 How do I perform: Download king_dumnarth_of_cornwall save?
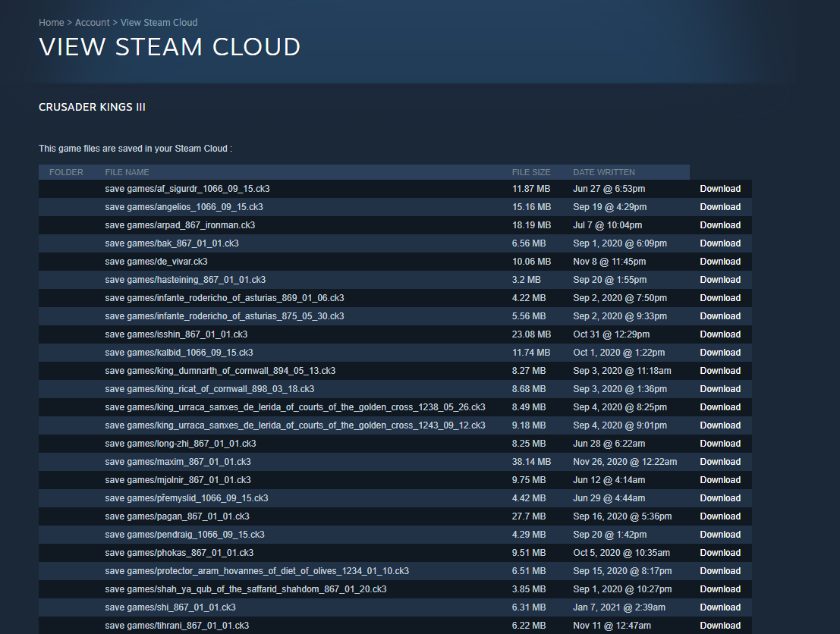click(x=720, y=371)
